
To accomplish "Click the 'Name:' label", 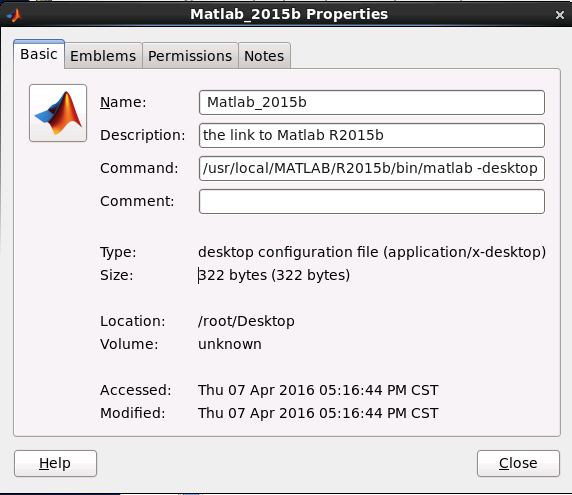I will tap(123, 102).
